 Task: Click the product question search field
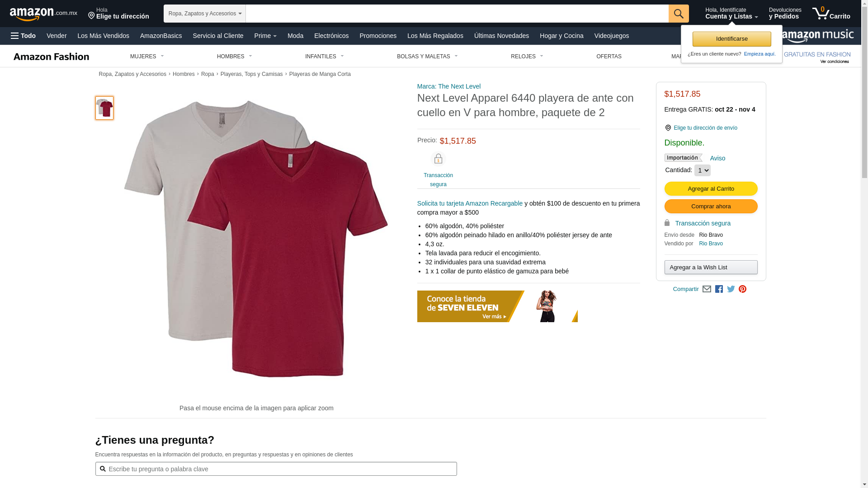(x=276, y=469)
